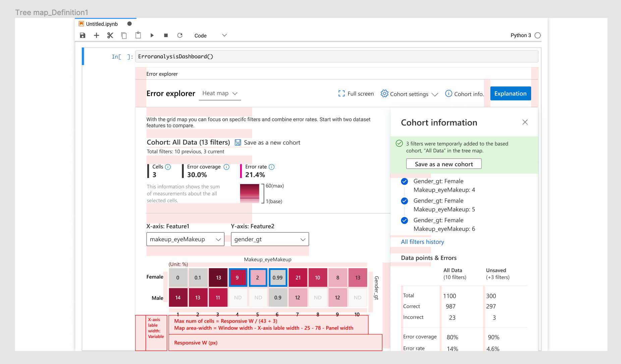Open the X-axis Feature1 dropdown

click(x=185, y=239)
